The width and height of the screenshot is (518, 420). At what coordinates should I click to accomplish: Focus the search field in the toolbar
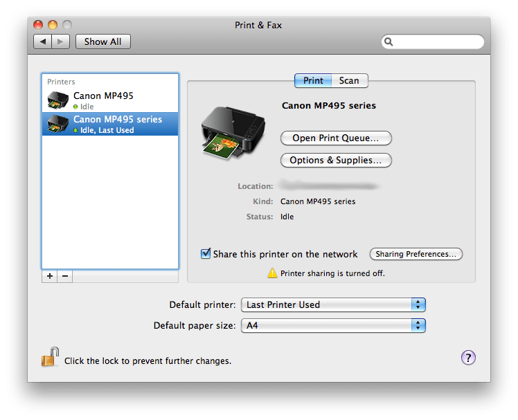coord(433,42)
